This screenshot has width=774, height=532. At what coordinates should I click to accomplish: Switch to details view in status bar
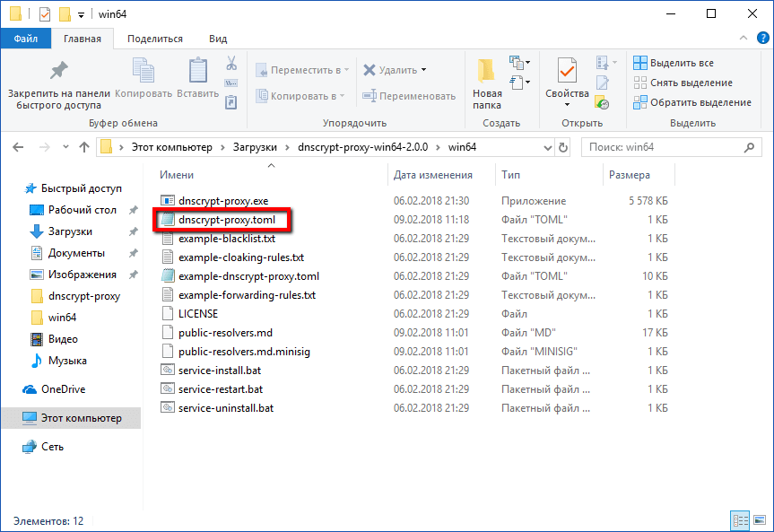point(740,520)
